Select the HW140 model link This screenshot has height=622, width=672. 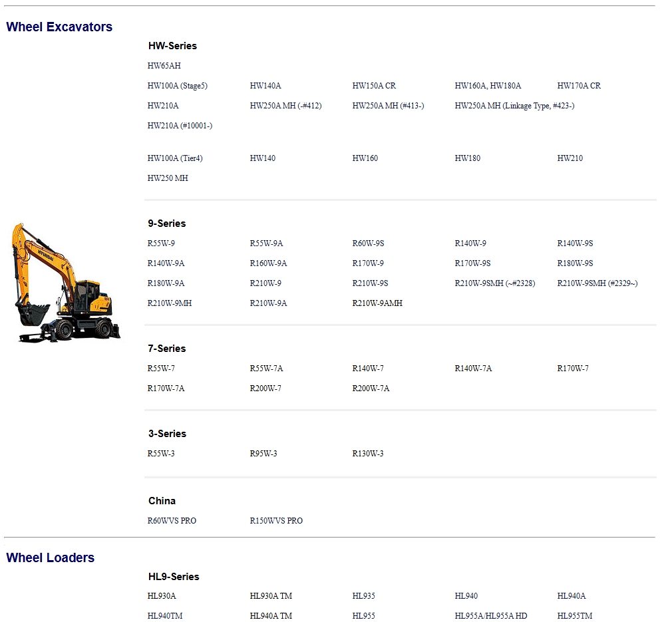pos(263,158)
